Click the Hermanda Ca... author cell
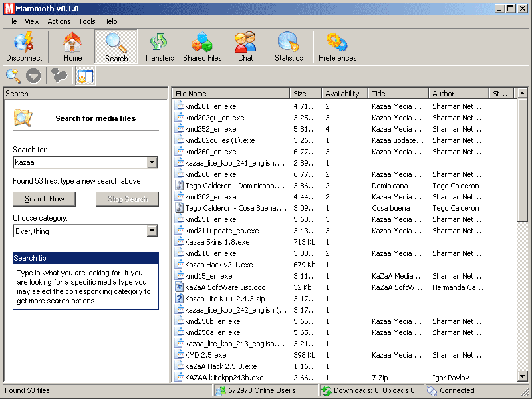The height and width of the screenshot is (399, 532). pyautogui.click(x=458, y=287)
